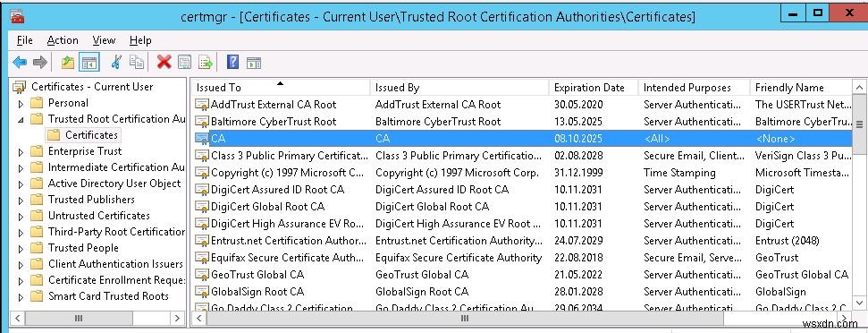Viewport: 868px width, 333px height.
Task: Sort by Friendly Name column header
Action: coord(800,88)
